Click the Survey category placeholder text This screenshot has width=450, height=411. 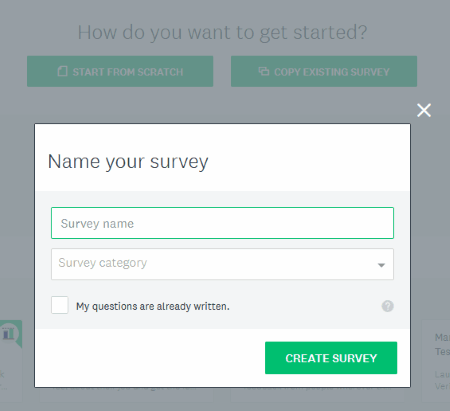point(103,263)
